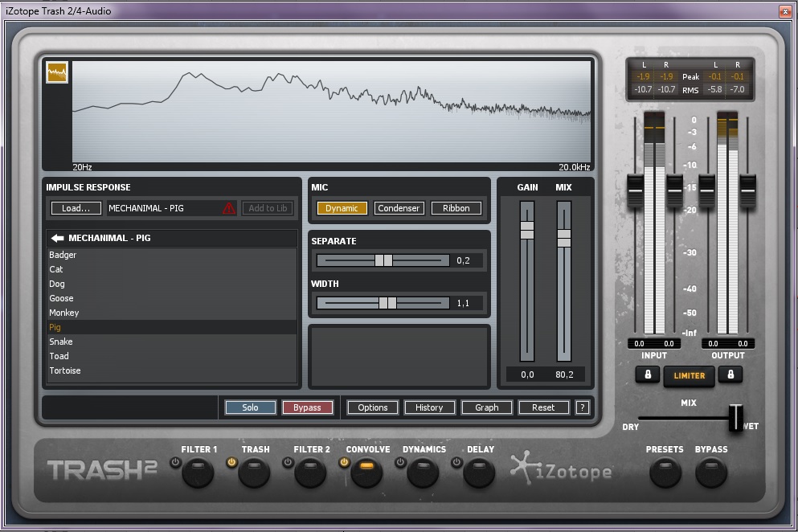The image size is (798, 532).
Task: Click the output channel link lock icon
Action: click(730, 374)
